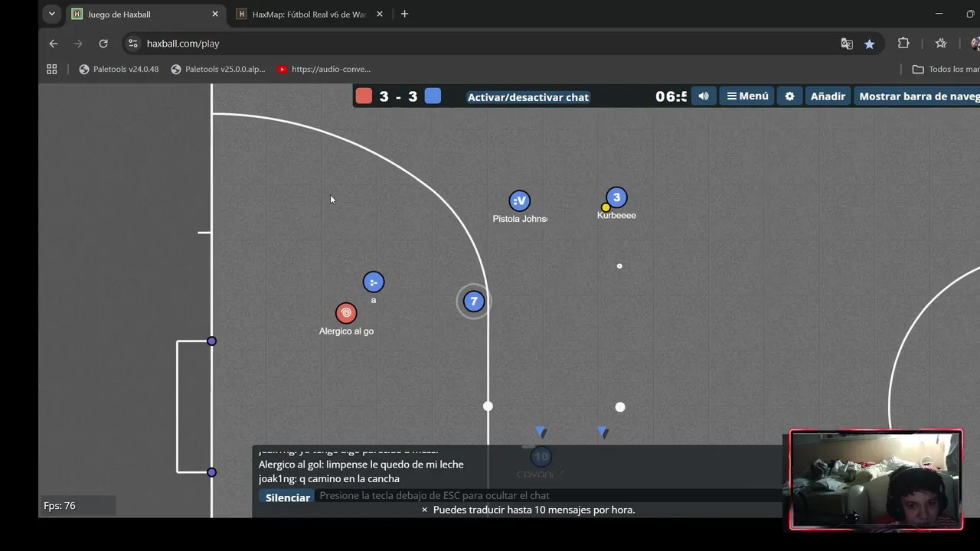This screenshot has height=551, width=980.
Task: Dismiss the translation limit notice X
Action: pyautogui.click(x=425, y=510)
